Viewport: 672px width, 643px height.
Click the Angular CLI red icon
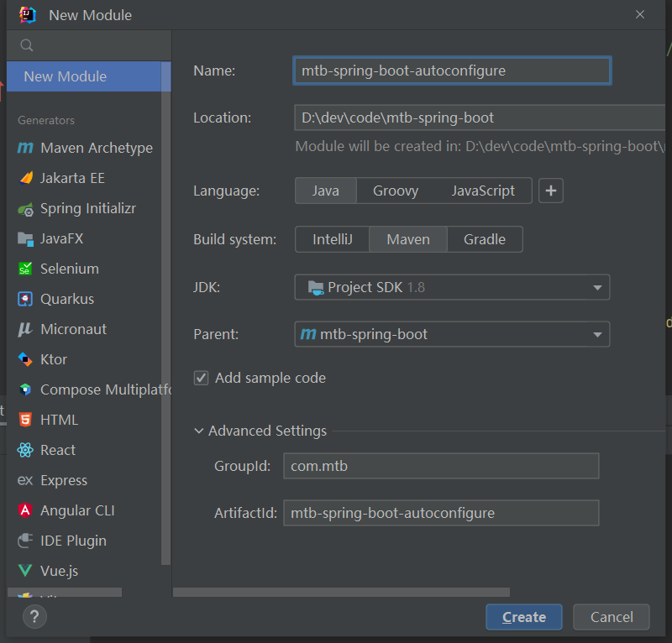click(x=25, y=510)
